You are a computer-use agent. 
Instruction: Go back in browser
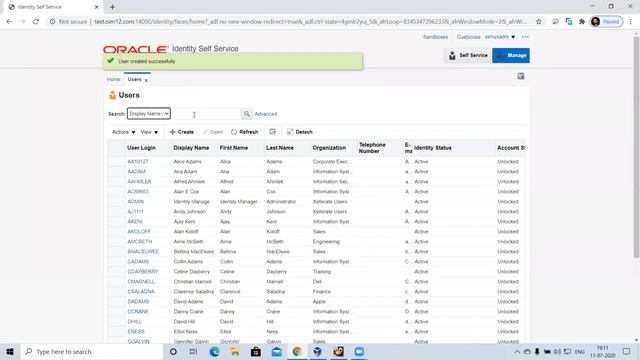(x=9, y=22)
